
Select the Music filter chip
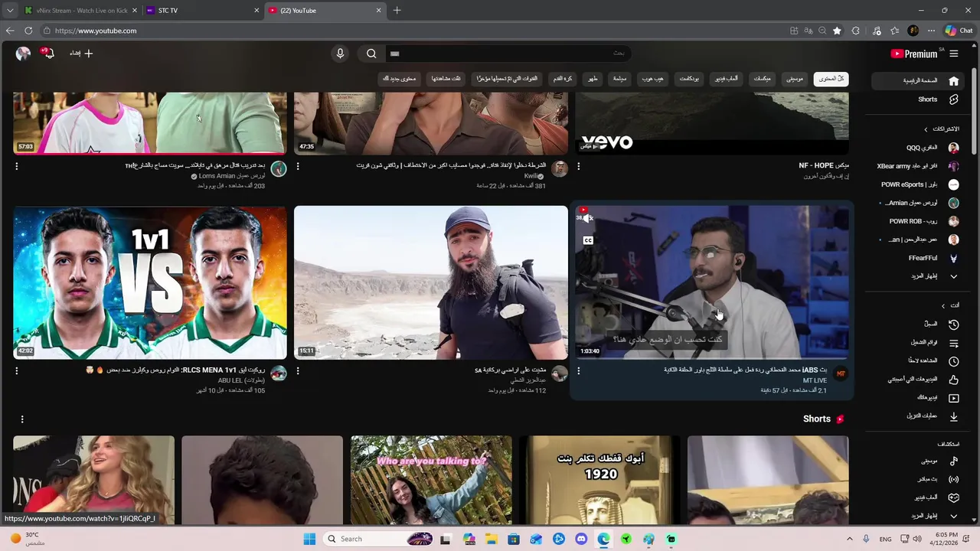[795, 79]
